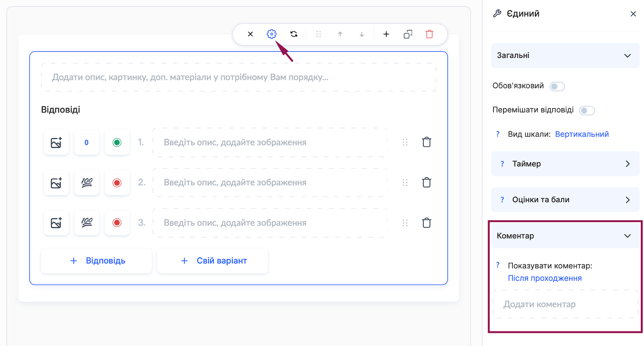Click help icon next to Вид шкали
This screenshot has width=644, height=346.
(x=498, y=134)
